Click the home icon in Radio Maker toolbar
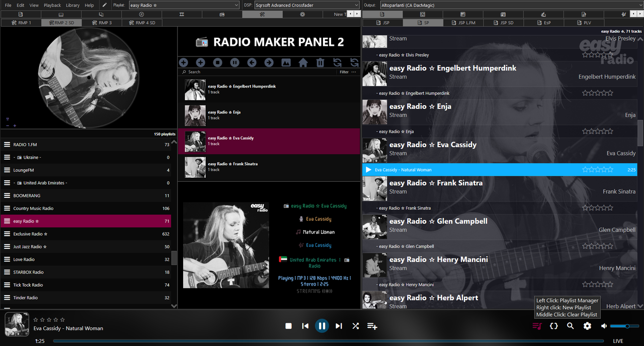 (x=303, y=62)
